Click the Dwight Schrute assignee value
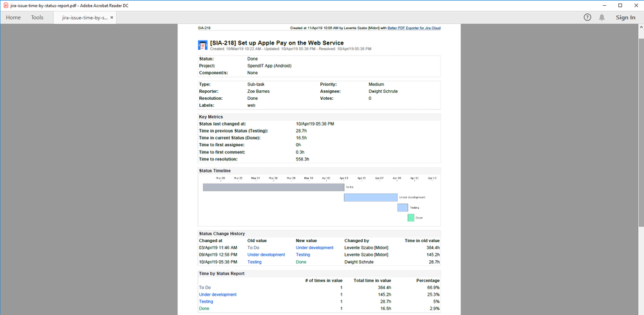The image size is (644, 315). point(383,91)
